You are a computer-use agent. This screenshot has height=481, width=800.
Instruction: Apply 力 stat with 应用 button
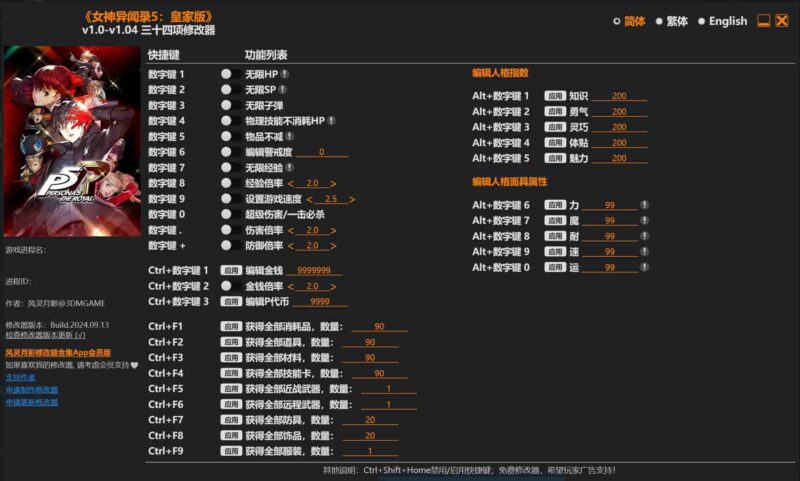555,205
